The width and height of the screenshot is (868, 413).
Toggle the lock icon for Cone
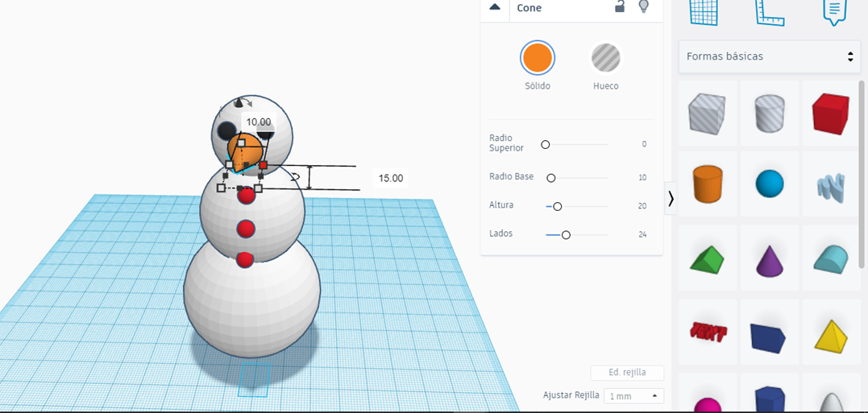point(621,6)
